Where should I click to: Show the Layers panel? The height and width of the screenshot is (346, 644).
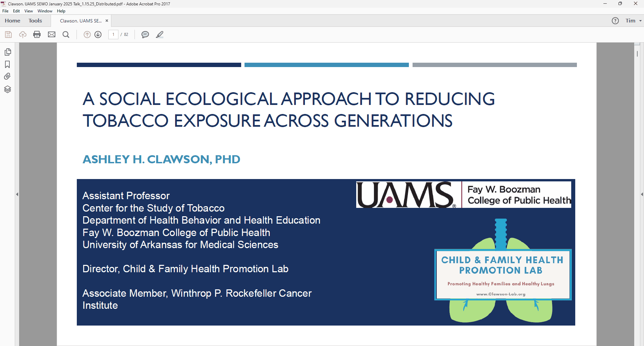point(7,89)
